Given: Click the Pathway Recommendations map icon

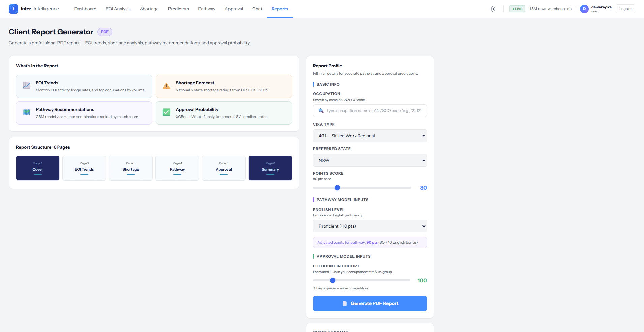Looking at the screenshot, I should pyautogui.click(x=27, y=112).
